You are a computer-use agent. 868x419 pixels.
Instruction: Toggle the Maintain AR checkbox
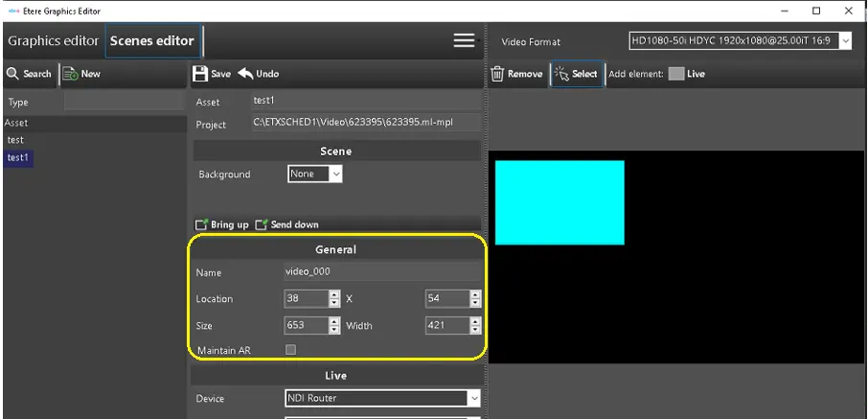pos(291,350)
